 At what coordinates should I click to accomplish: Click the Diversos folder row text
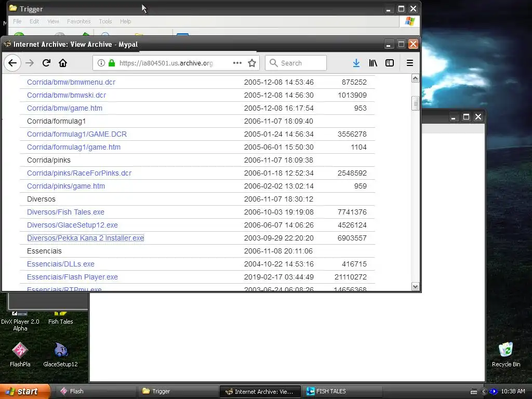(x=41, y=199)
